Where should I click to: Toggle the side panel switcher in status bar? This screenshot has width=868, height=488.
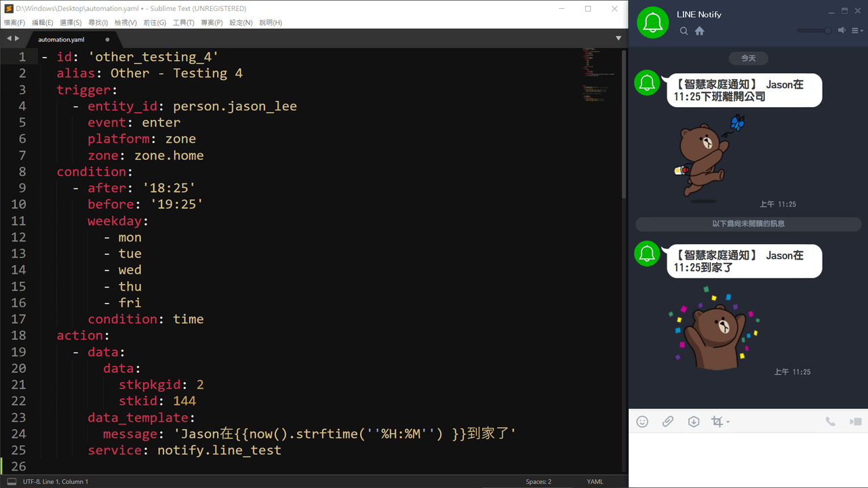tap(12, 481)
